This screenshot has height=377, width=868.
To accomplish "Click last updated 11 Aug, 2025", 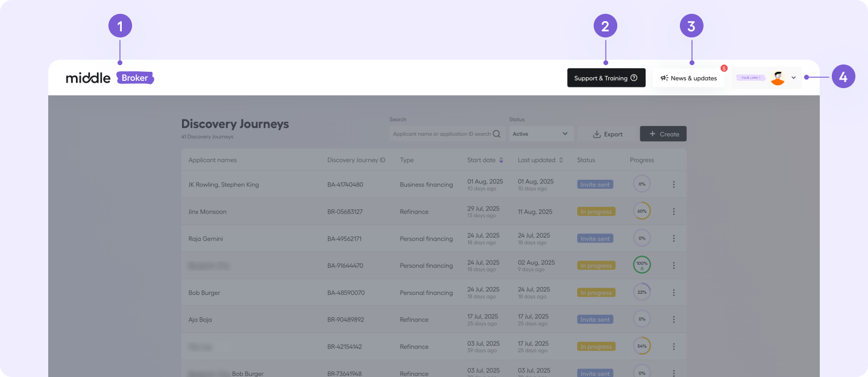I will pos(535,212).
